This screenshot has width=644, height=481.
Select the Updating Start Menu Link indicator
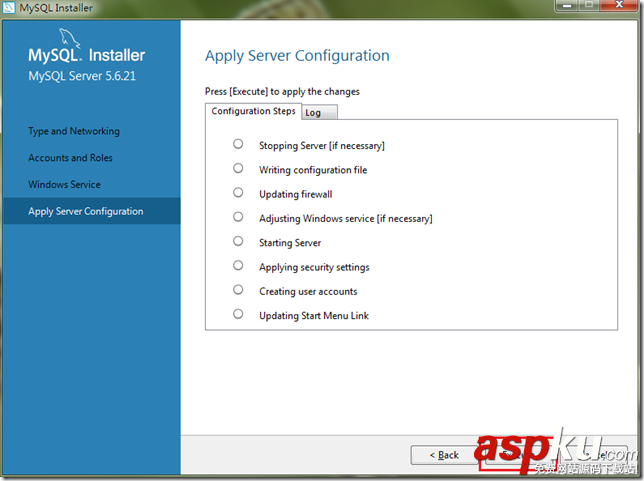pyautogui.click(x=238, y=314)
